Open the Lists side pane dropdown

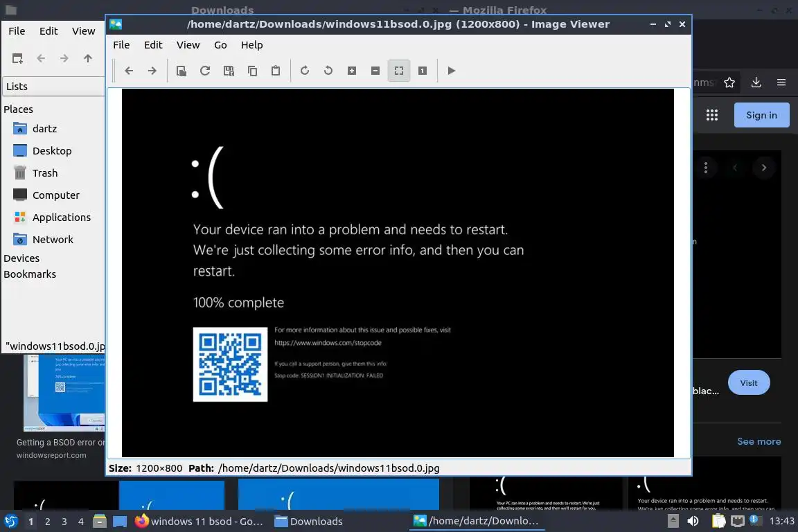(53, 87)
